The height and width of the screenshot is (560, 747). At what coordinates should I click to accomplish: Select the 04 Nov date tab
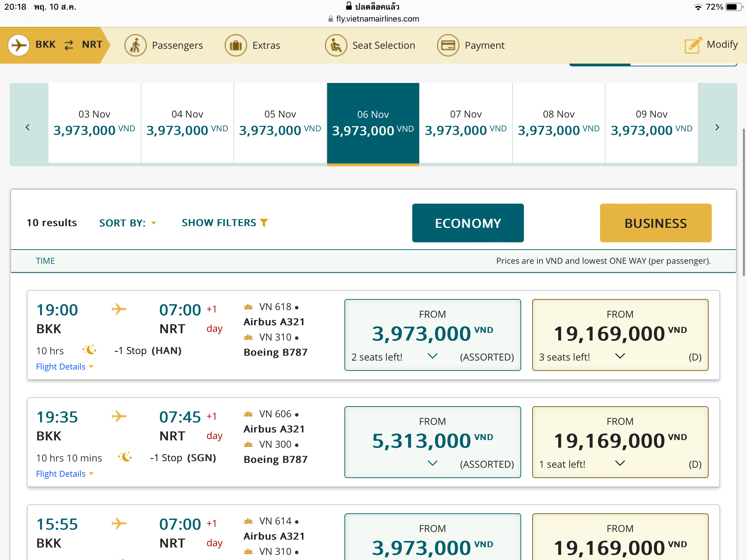click(x=187, y=123)
